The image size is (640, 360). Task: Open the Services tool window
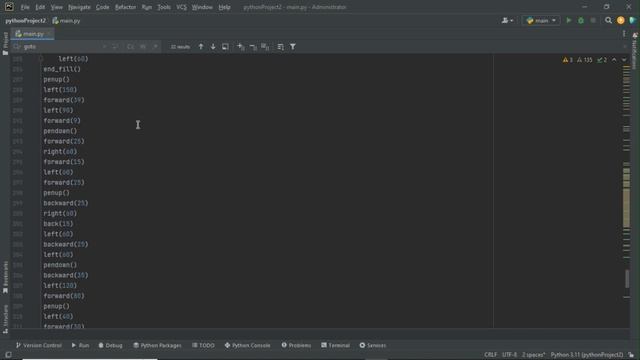373,345
